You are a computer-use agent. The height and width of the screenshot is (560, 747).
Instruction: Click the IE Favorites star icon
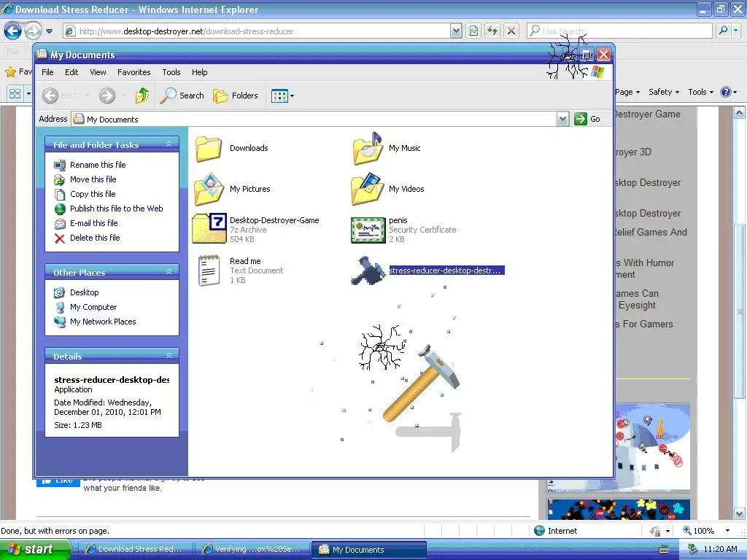(10, 72)
